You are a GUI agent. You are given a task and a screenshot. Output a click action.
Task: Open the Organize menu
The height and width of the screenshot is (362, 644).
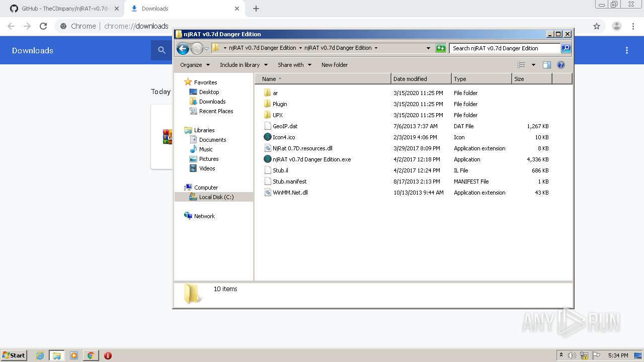(x=195, y=65)
